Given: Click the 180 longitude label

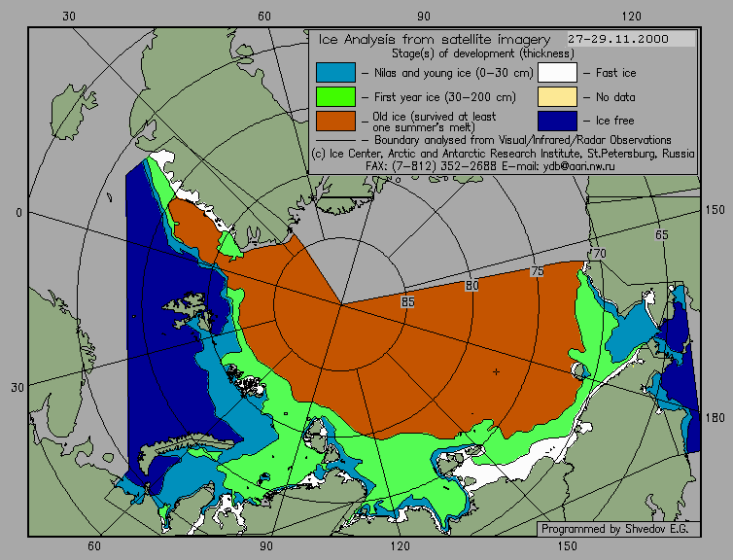Looking at the screenshot, I should [x=715, y=417].
